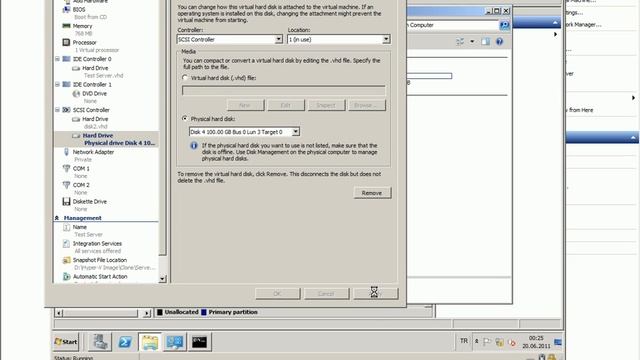Click the TR language indicator
This screenshot has height=360, width=640.
[x=464, y=341]
